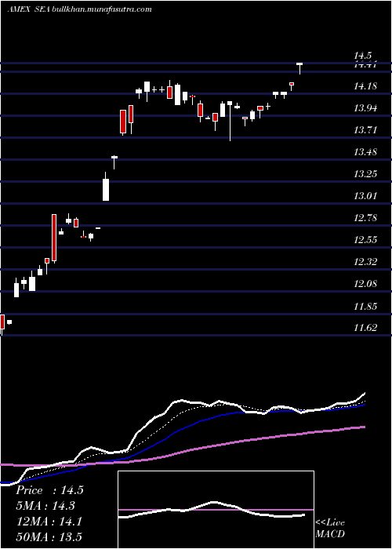Click the 13.48 price axis label
392x549 pixels.
(x=365, y=152)
